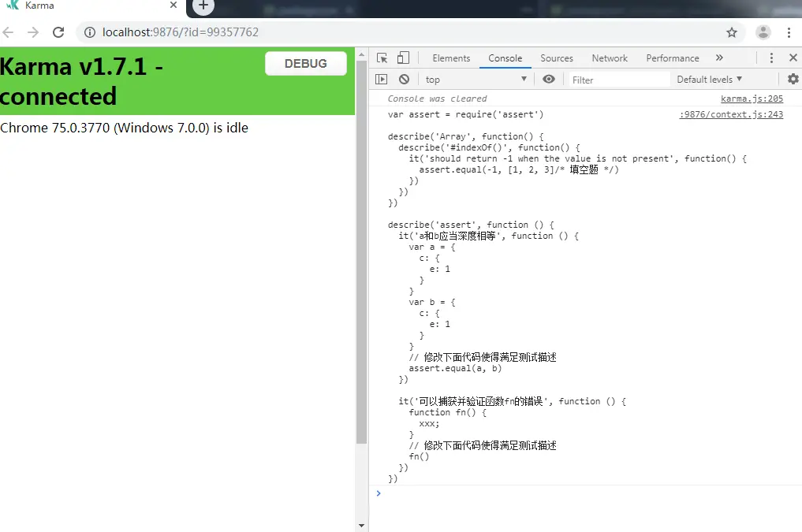View site info icon beside localhost URL
Screen dimensions: 802x532
click(x=90, y=32)
